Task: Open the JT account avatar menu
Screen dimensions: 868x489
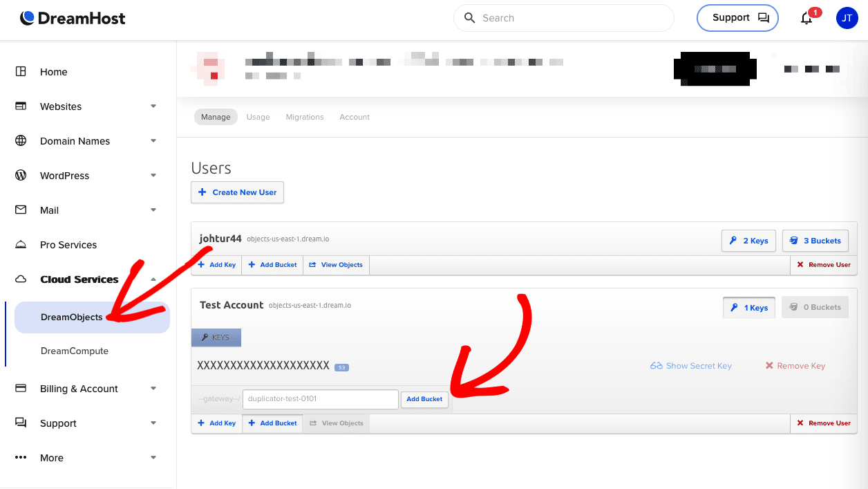Action: coord(847,18)
